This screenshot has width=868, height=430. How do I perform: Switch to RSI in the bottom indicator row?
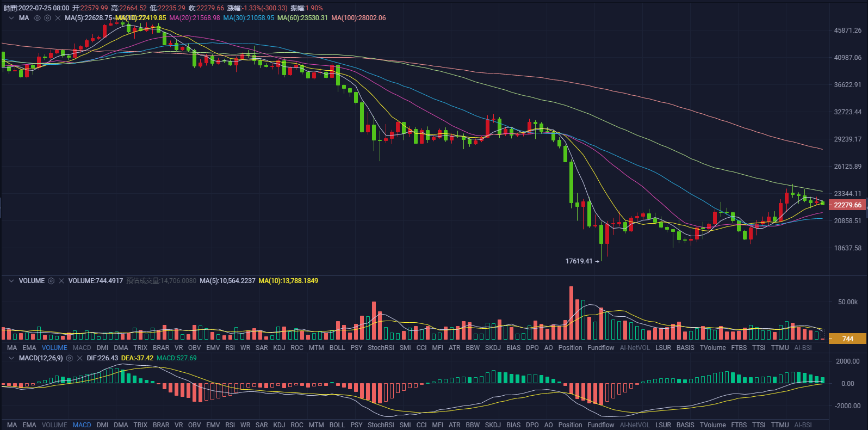230,425
